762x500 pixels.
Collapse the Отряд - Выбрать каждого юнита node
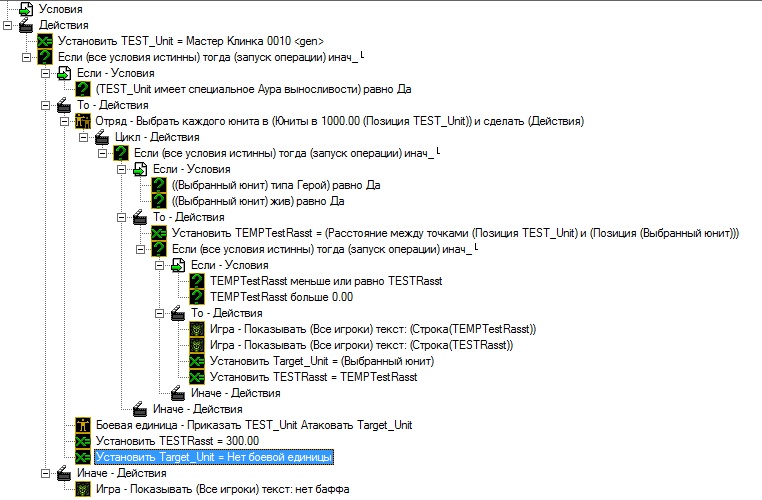point(64,121)
